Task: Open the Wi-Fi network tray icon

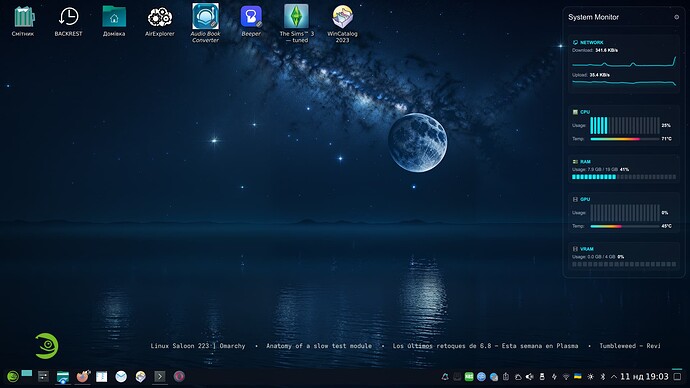Action: click(566, 377)
